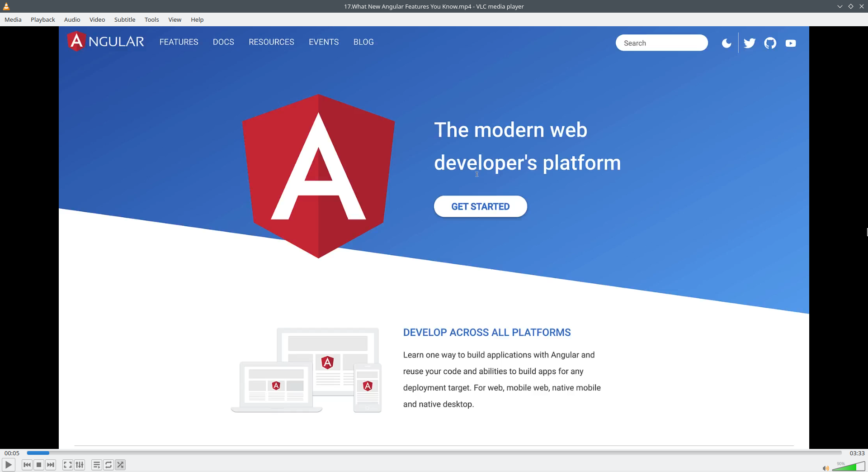
Task: Open the RESOURCES navigation link
Action: pyautogui.click(x=271, y=42)
